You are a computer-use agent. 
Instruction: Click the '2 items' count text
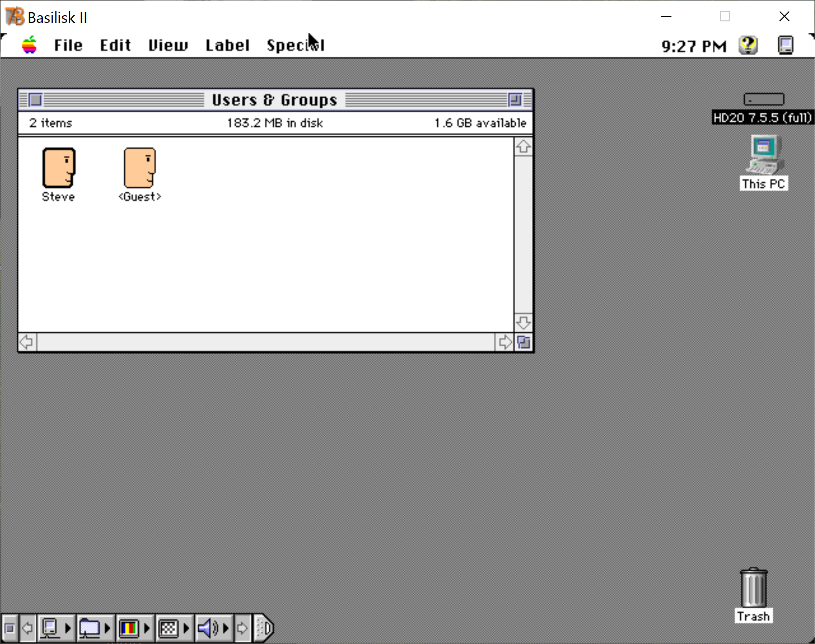50,123
